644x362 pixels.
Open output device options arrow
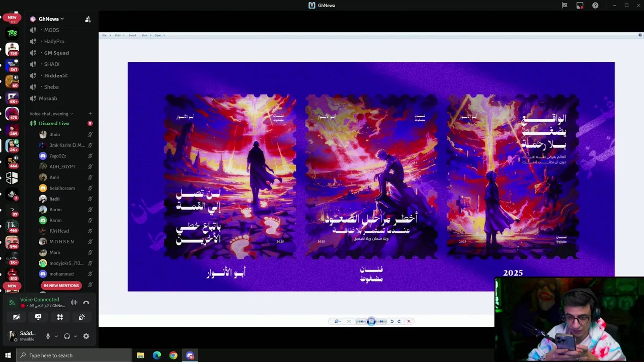(x=75, y=336)
